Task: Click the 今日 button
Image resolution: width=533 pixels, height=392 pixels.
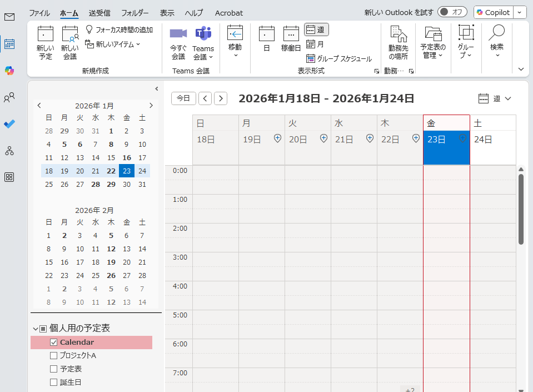Action: click(183, 98)
